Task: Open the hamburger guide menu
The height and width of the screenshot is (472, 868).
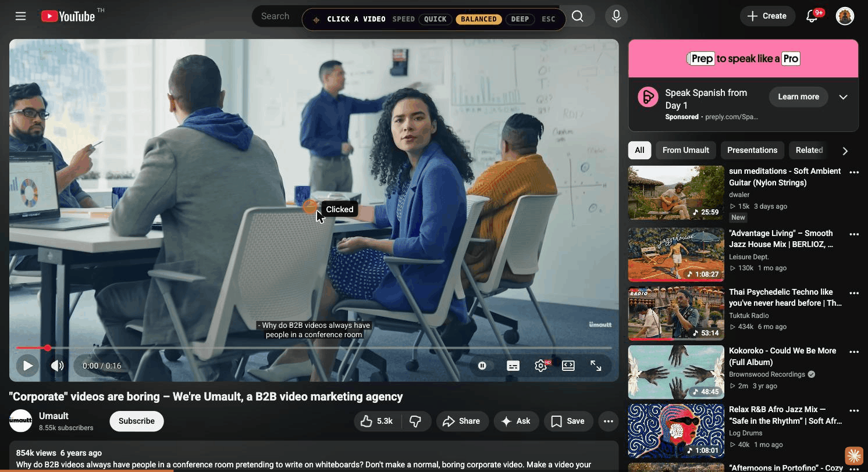Action: point(21,16)
